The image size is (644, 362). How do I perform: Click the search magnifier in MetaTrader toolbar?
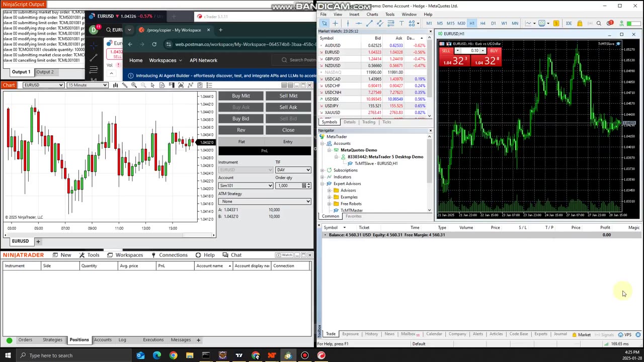(599, 23)
